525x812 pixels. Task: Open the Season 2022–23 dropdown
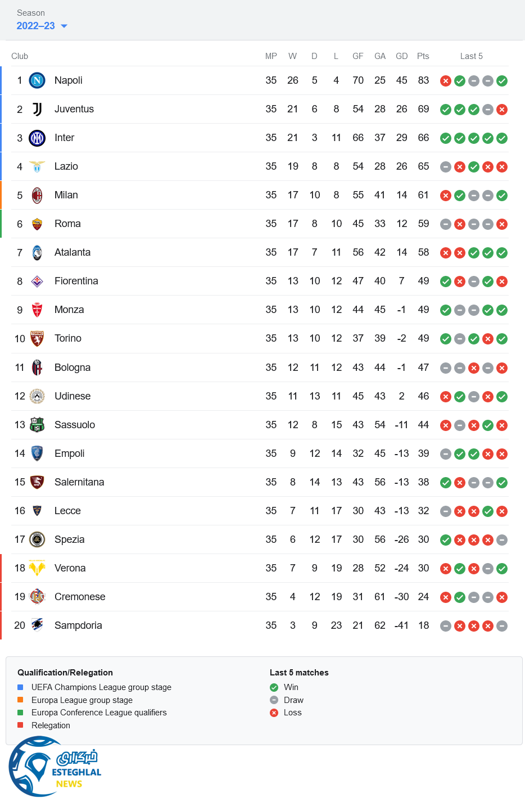coord(36,26)
